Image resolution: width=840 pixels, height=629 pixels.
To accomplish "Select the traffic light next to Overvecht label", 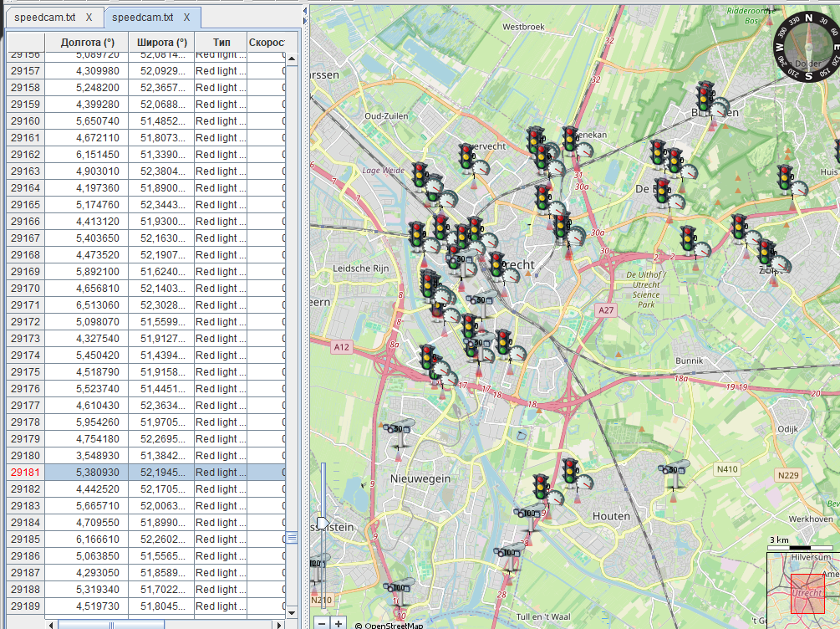I will (466, 157).
